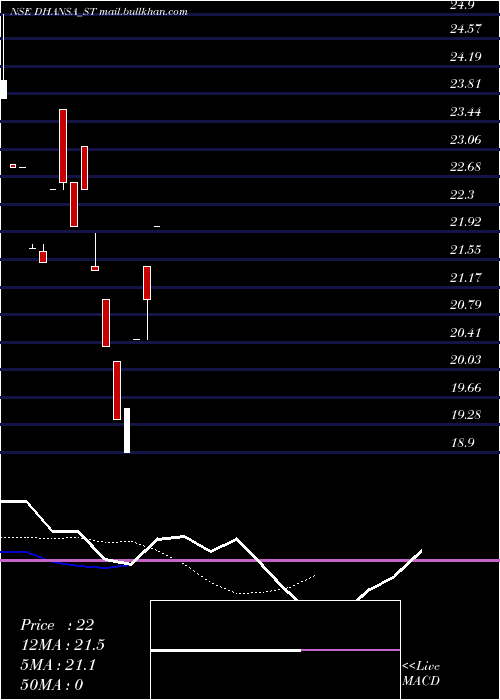Click the 20.41 price axis label
The height and width of the screenshot is (700, 500).
[466, 333]
